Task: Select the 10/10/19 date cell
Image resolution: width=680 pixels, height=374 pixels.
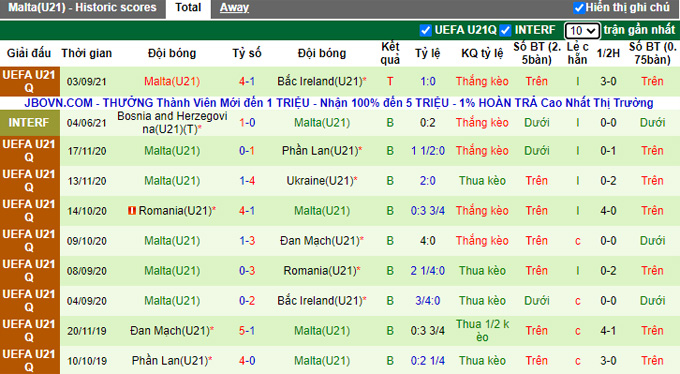Action: click(87, 361)
